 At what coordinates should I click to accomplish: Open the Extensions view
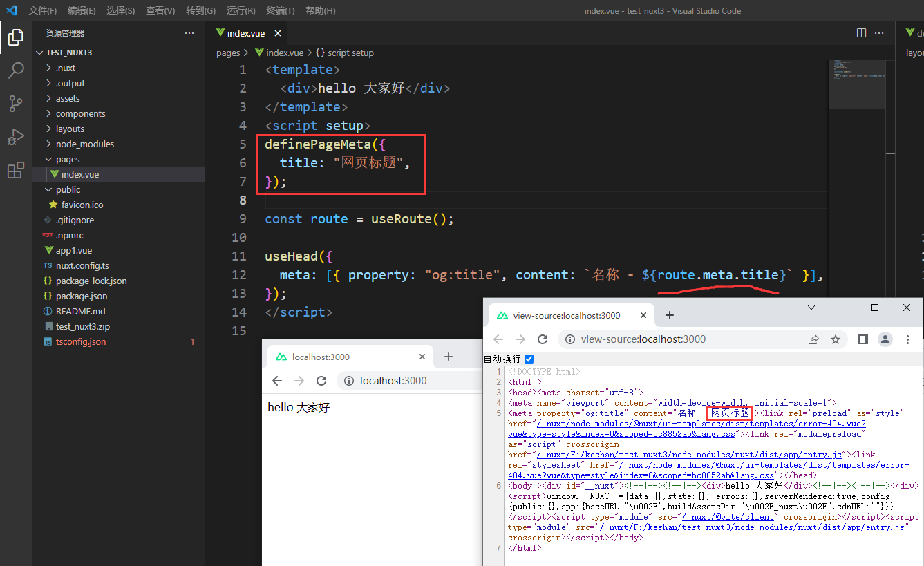[x=16, y=170]
